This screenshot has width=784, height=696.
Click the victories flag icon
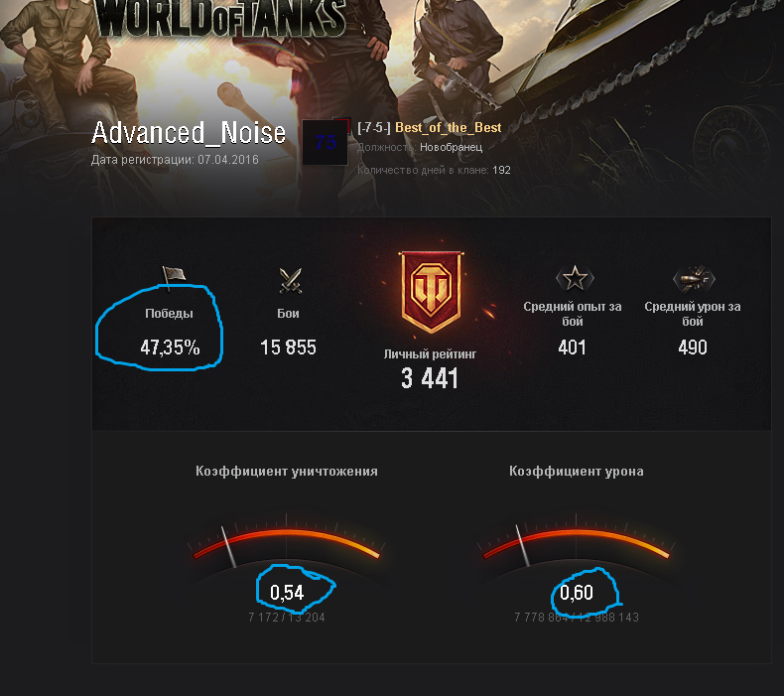click(x=174, y=277)
